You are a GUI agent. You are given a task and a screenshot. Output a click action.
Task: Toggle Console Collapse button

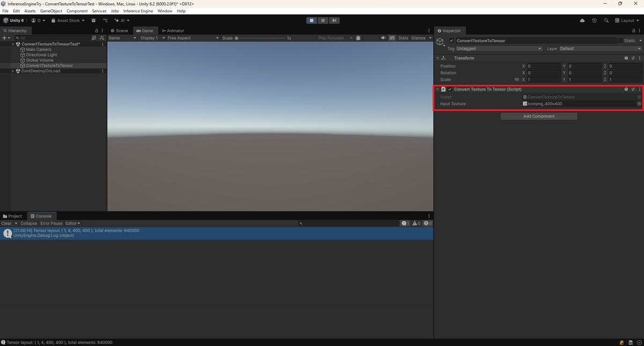[29, 223]
